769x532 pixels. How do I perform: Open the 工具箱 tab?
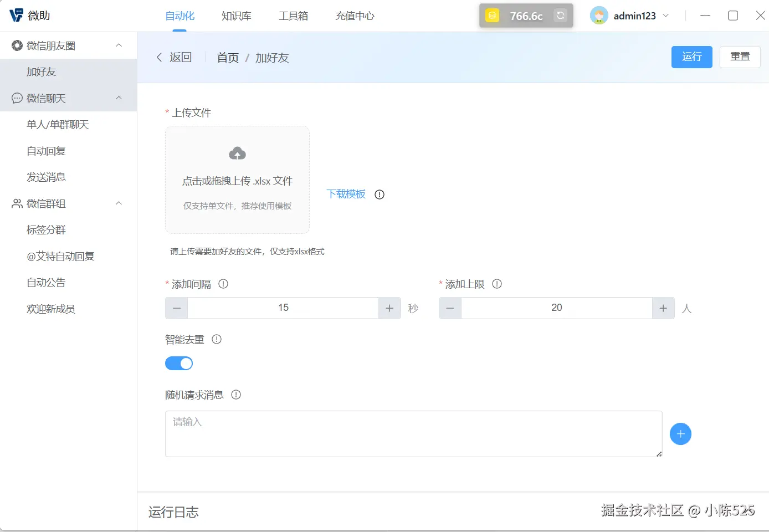[x=294, y=16]
